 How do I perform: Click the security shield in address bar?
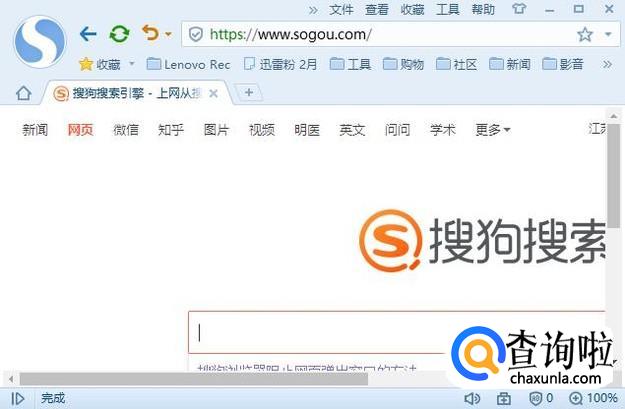[195, 34]
